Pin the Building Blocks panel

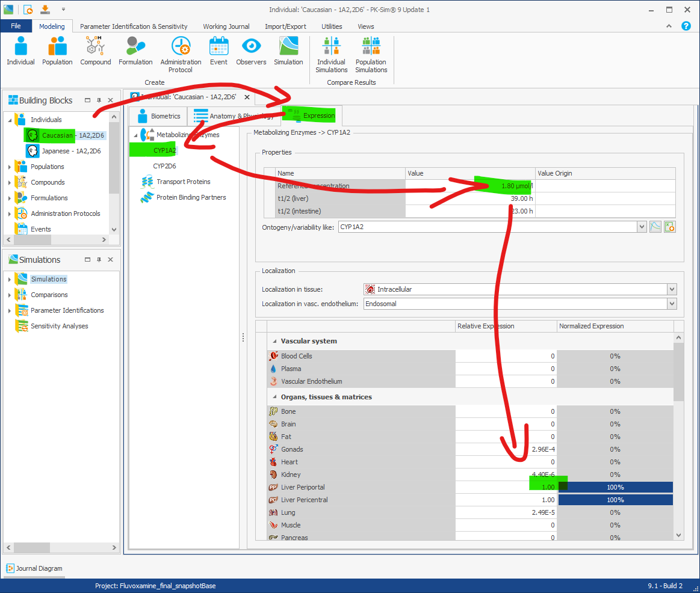point(99,100)
